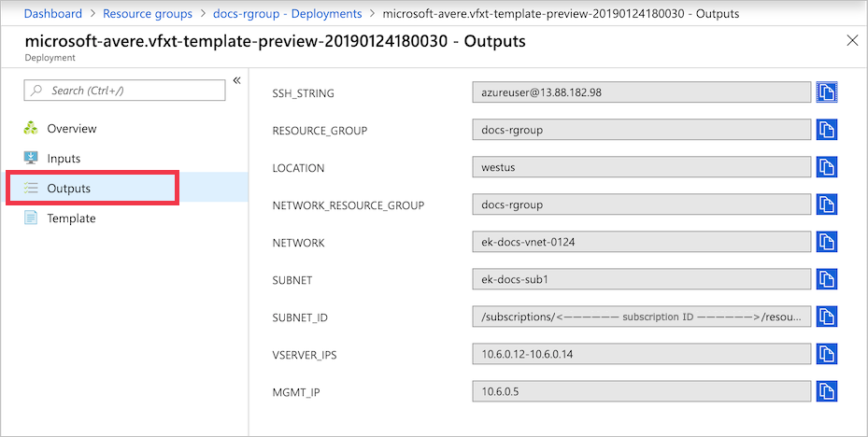868x437 pixels.
Task: Select the ek-docs-sub1 SUBNET field
Action: tap(642, 279)
